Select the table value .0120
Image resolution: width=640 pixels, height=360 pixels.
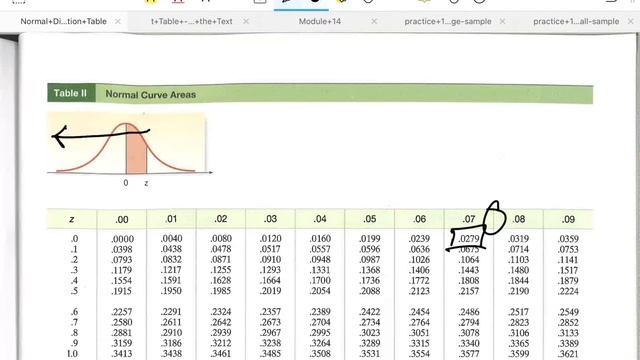point(271,238)
